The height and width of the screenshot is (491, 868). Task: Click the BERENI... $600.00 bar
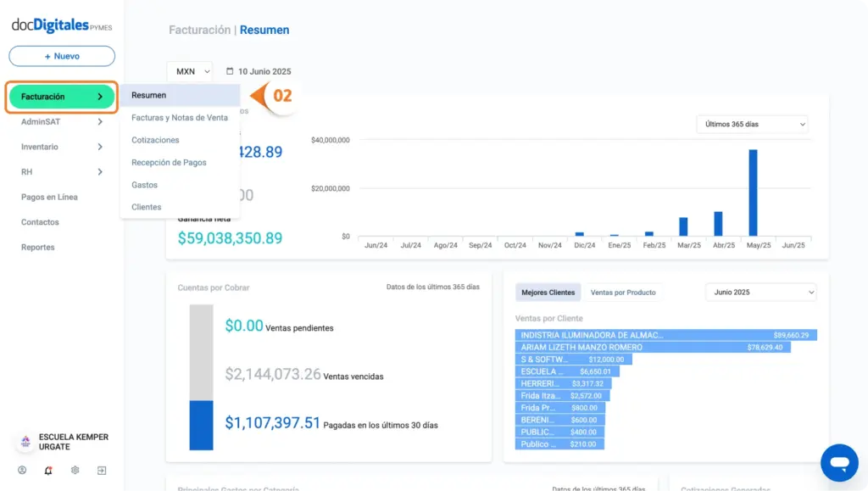[x=559, y=420]
